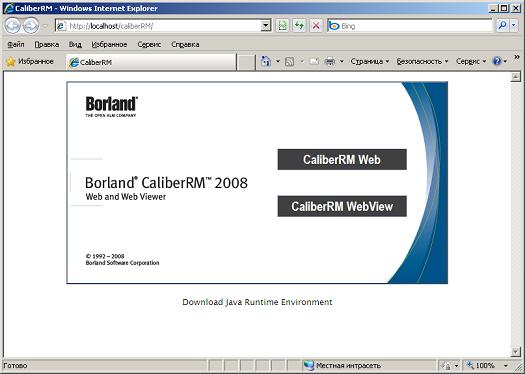Open the Безопасность command bar menu

point(422,62)
